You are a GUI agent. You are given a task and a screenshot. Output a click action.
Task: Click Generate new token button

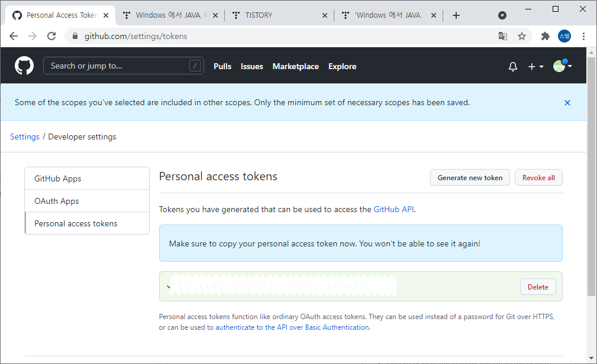(x=470, y=178)
